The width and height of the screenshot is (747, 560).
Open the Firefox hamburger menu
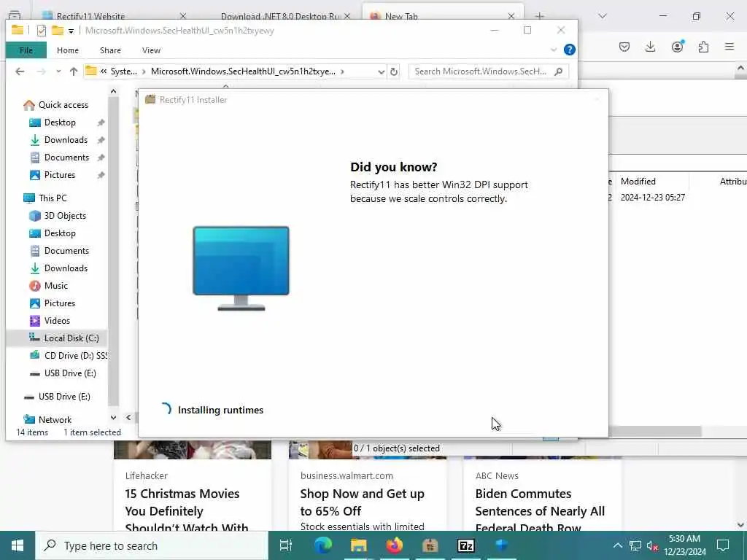(x=729, y=47)
